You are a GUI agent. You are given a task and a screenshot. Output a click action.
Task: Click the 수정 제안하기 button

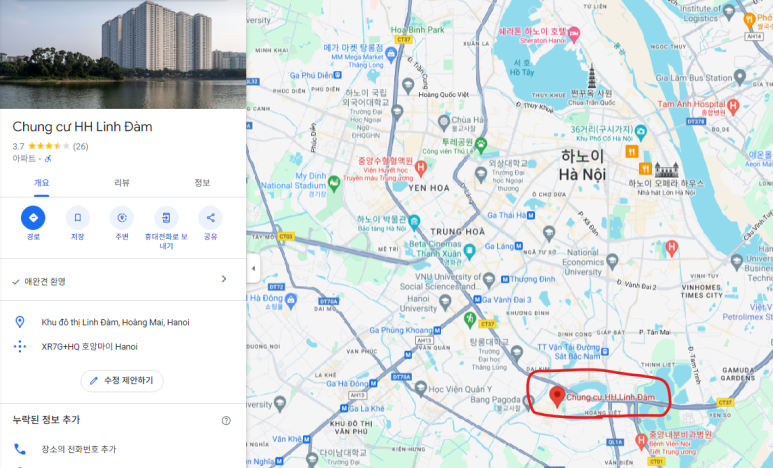pos(122,381)
